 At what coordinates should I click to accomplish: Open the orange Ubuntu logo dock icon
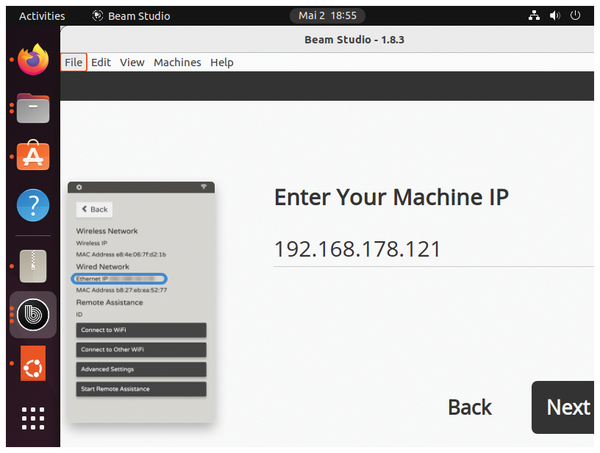pos(33,363)
